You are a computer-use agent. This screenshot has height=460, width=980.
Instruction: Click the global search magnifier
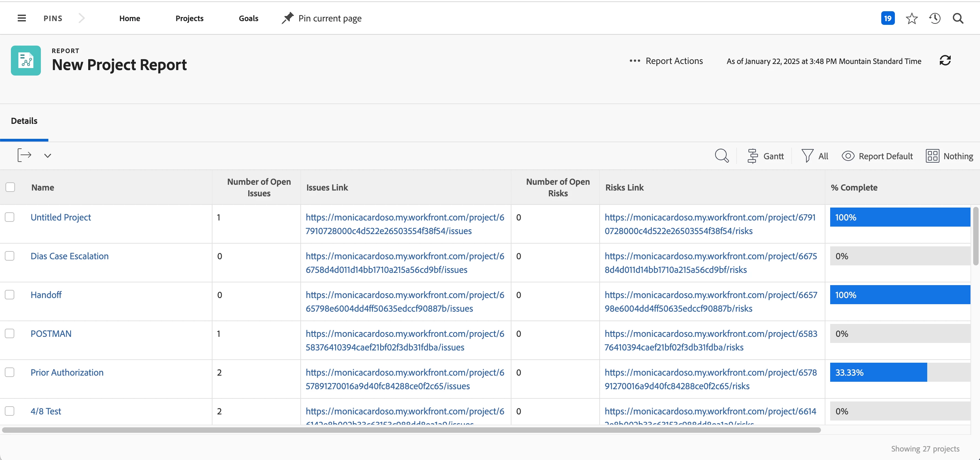[x=958, y=18]
